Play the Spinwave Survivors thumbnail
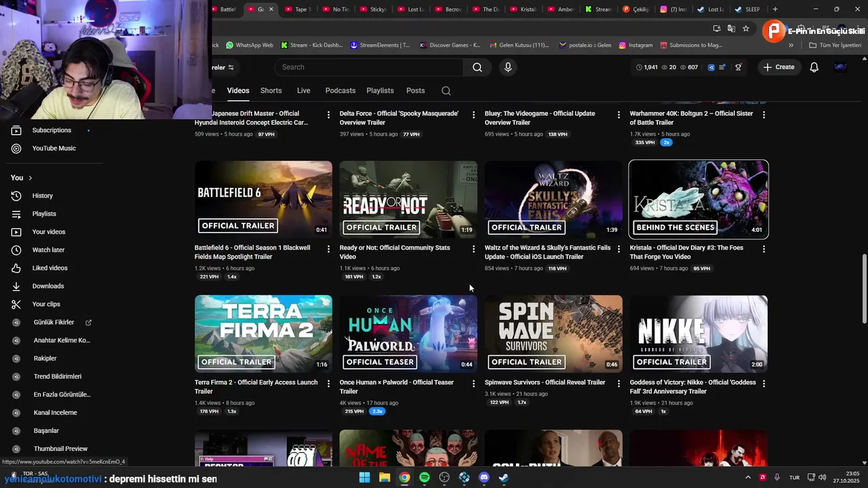Viewport: 868px width, 488px height. point(553,333)
